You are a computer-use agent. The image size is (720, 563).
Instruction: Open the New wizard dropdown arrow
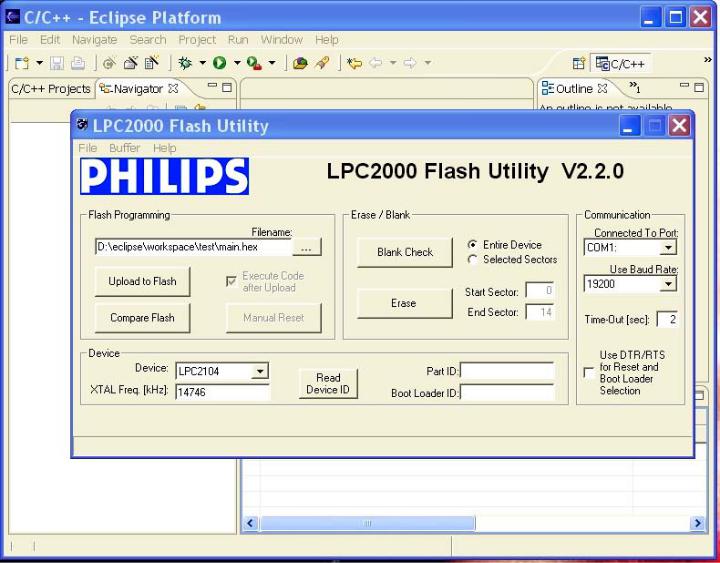click(x=39, y=63)
